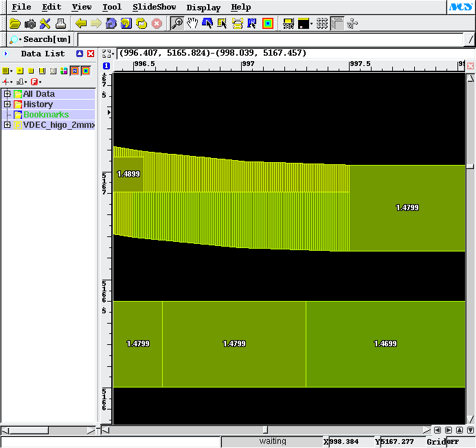Open the x1 scale dropdown
The height and width of the screenshot is (448, 476).
(21, 82)
